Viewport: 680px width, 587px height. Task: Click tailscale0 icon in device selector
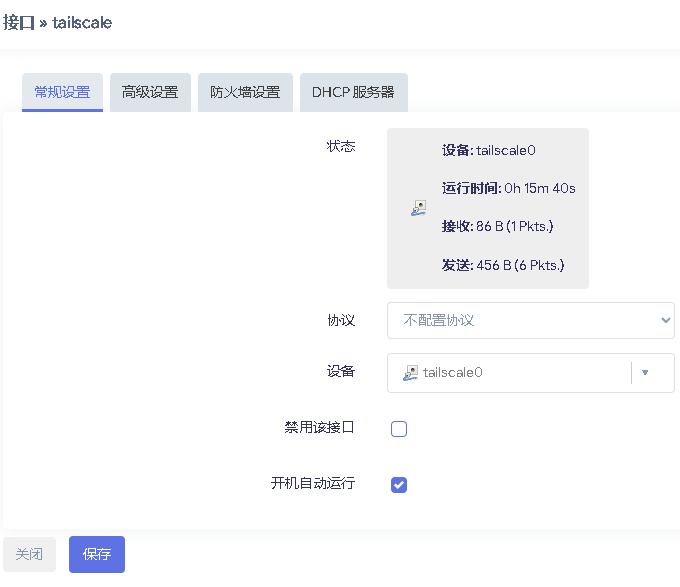pos(410,373)
